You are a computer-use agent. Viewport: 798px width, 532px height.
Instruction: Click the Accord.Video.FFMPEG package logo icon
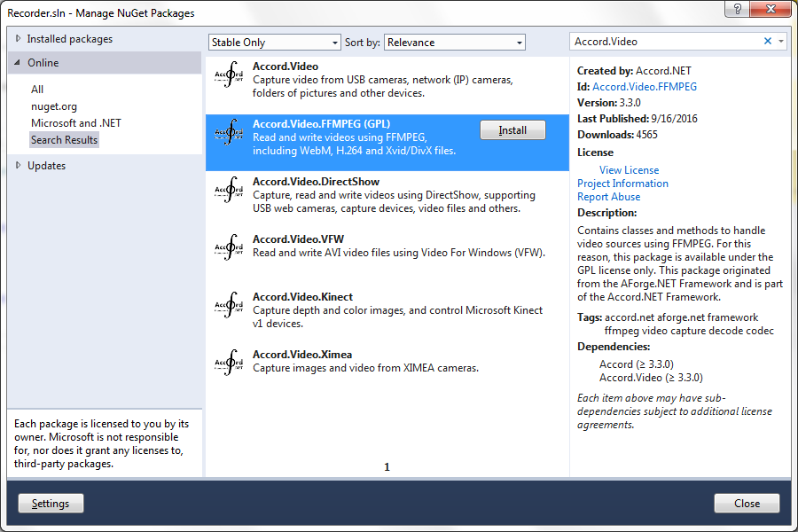tap(229, 132)
